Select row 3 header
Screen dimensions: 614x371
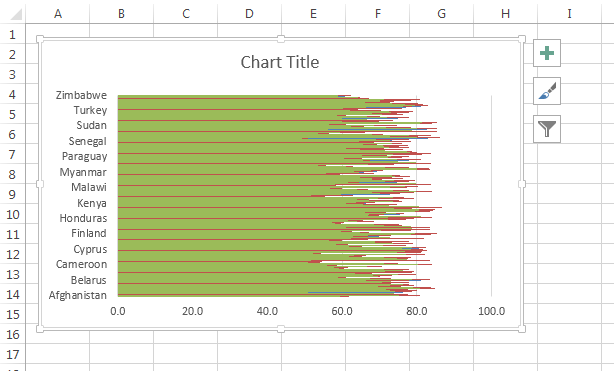[x=13, y=74]
